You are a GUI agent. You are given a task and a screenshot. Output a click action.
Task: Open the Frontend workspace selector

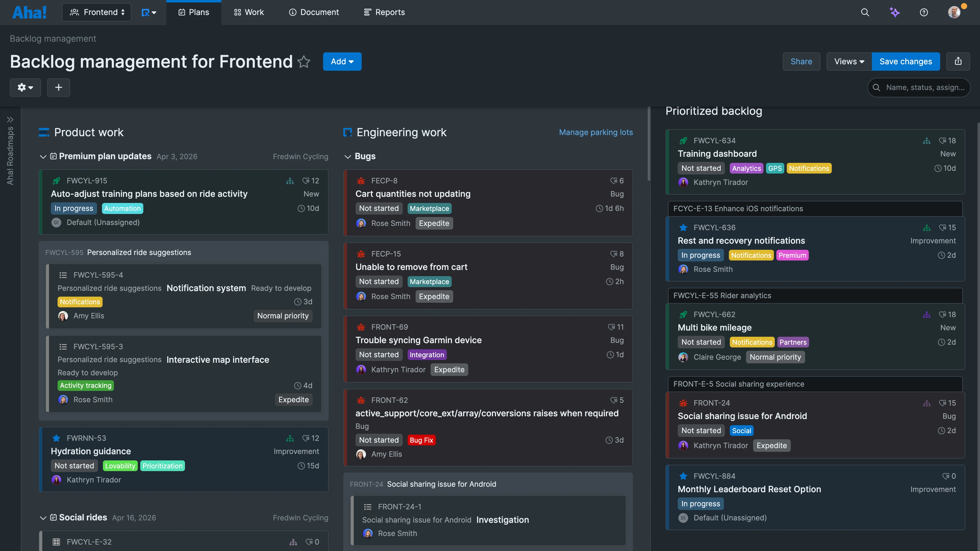click(x=96, y=12)
